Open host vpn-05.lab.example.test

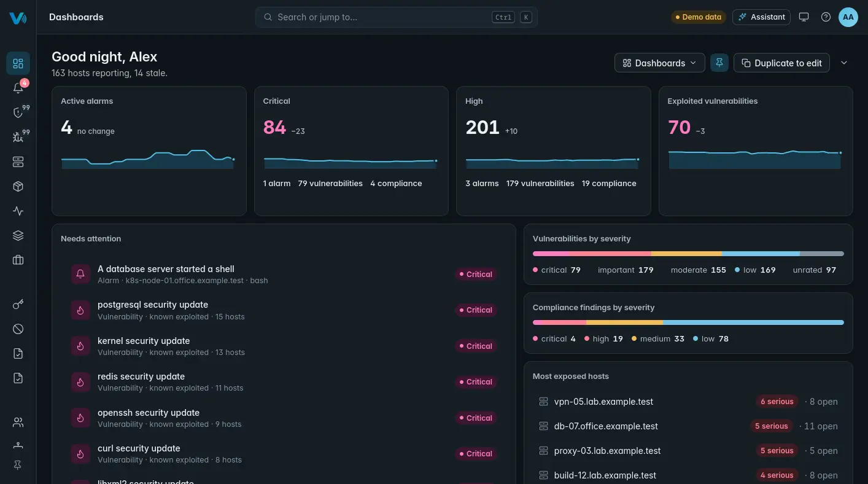click(x=688, y=402)
